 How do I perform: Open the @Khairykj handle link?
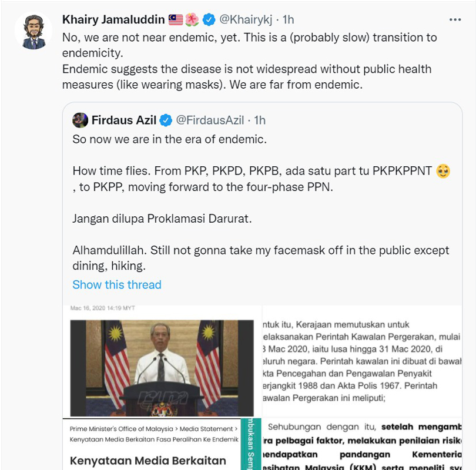click(246, 20)
